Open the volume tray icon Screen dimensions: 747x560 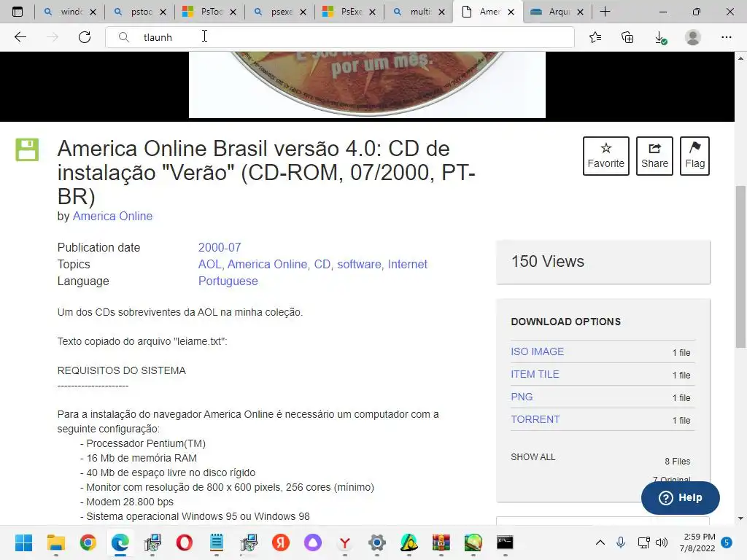(x=662, y=542)
